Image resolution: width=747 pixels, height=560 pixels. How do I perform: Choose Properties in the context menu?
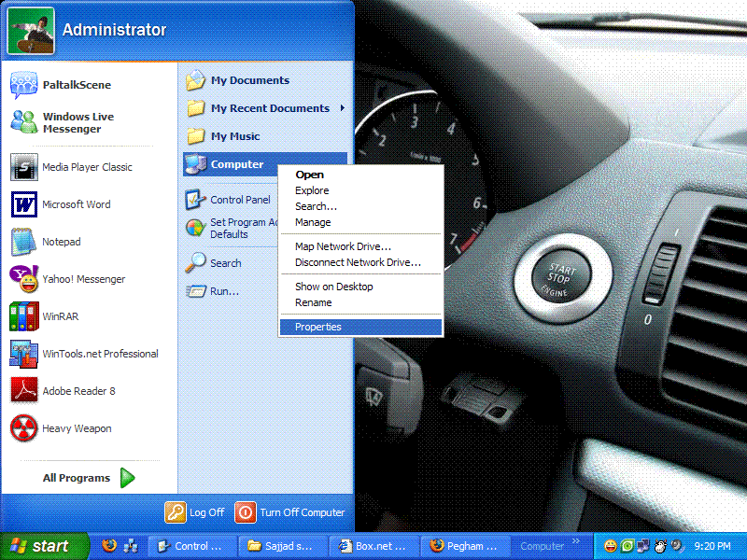point(318,327)
